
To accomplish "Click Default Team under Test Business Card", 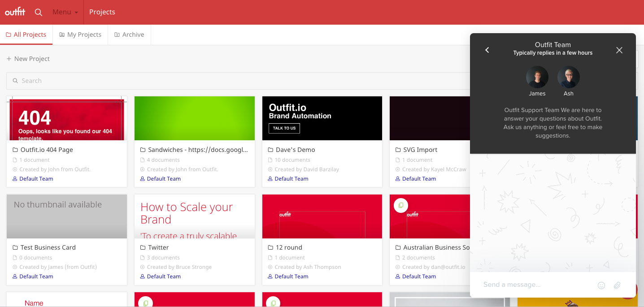I will click(36, 277).
